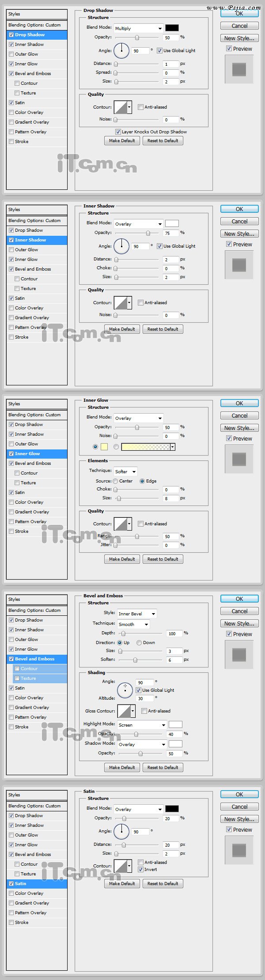Click the Distance value field in Drop Shadow settings
The image size is (265, 980).
(170, 64)
